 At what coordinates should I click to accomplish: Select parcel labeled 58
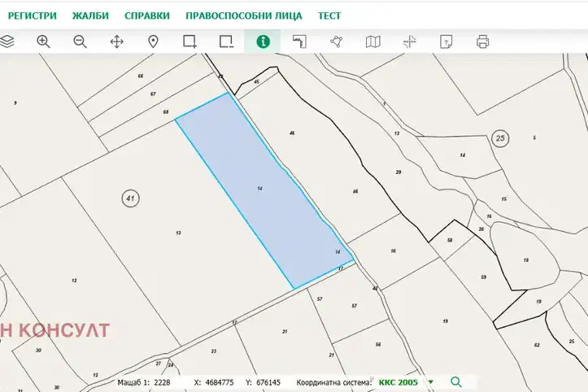pos(450,240)
